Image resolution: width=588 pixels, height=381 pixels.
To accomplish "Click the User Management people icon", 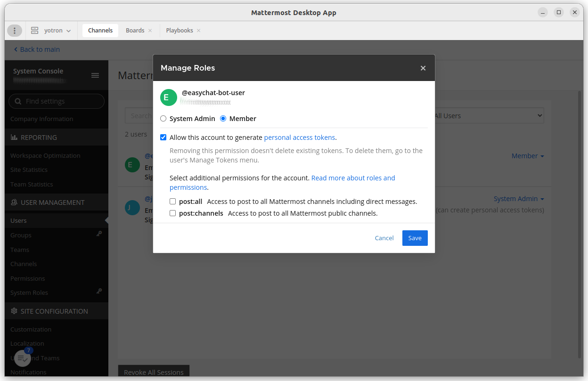I will click(x=14, y=203).
